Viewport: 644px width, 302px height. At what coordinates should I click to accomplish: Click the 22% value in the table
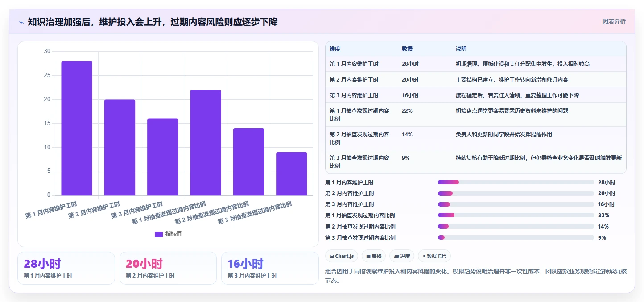(407, 111)
